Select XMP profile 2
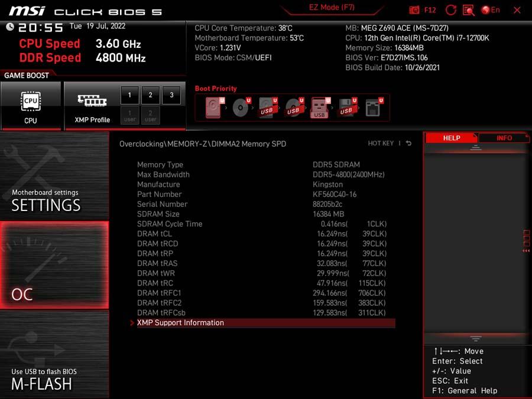This screenshot has width=532, height=399. coord(150,95)
